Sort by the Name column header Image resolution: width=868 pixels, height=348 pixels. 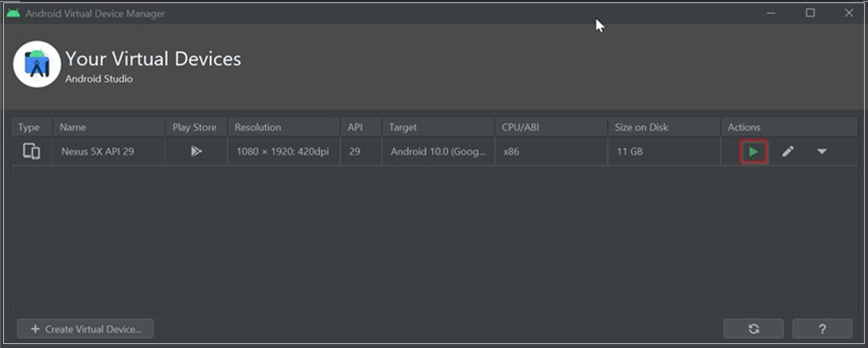pos(73,127)
